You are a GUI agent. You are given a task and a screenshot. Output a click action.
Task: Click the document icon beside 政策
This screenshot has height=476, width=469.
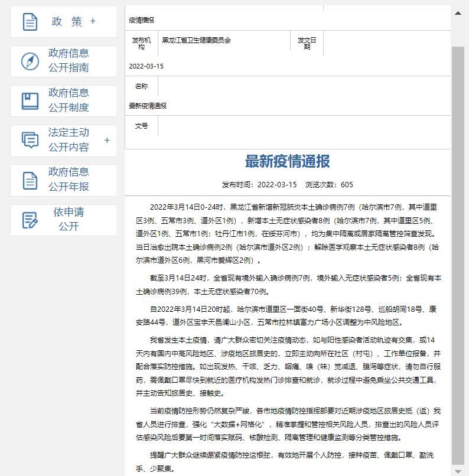(x=30, y=22)
